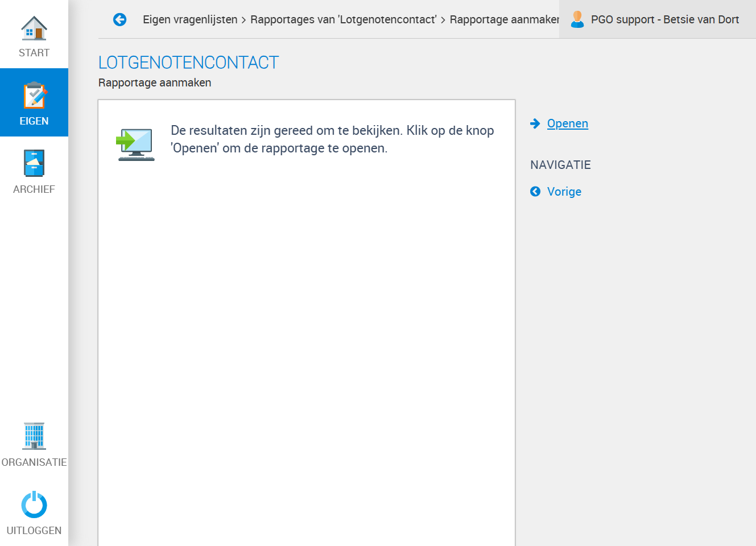
Task: Select the ARCHIEF menu label
Action: point(34,189)
